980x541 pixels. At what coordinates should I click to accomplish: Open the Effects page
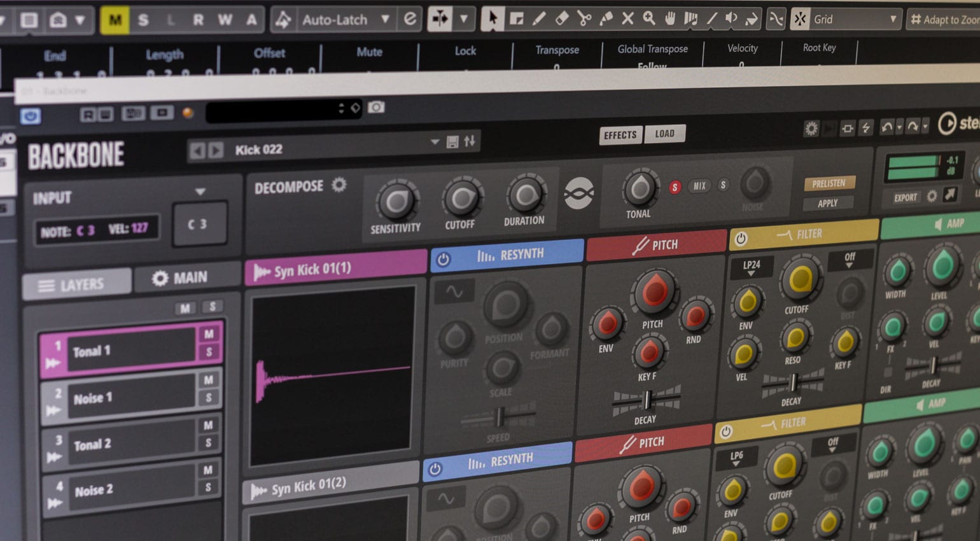[620, 135]
